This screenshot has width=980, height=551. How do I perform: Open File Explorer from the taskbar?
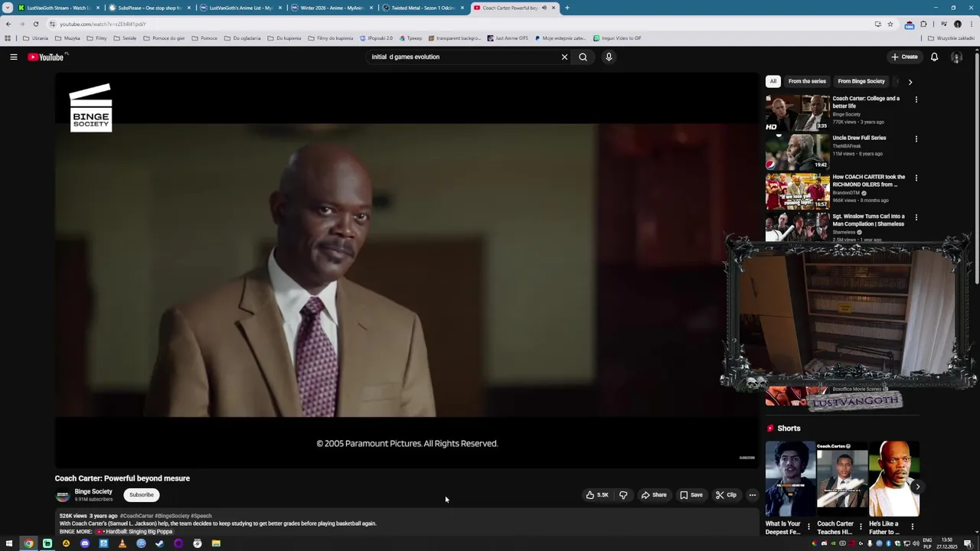pos(216,543)
